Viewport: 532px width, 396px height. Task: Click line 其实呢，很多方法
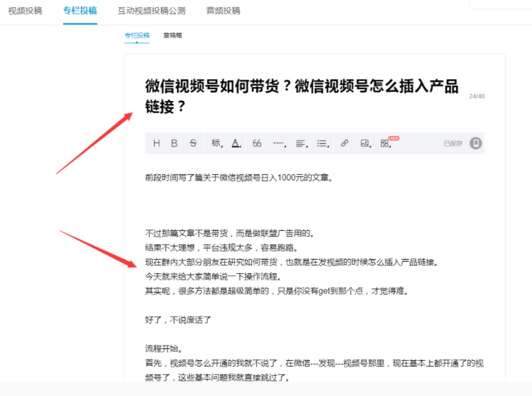(277, 291)
